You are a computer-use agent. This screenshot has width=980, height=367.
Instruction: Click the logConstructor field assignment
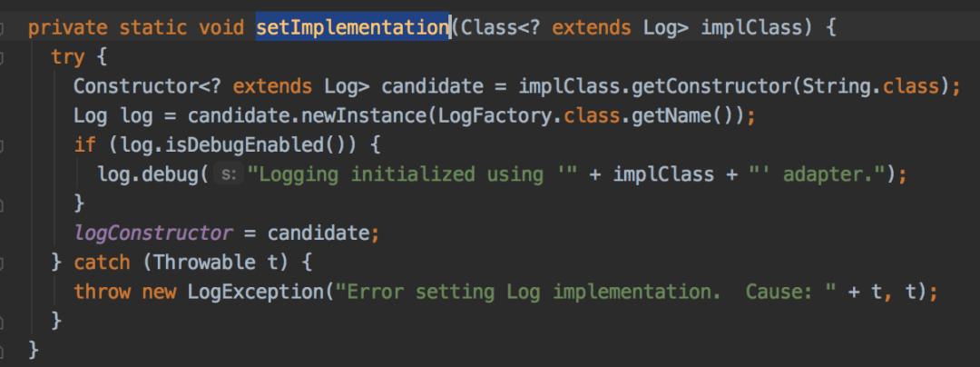pos(153,233)
